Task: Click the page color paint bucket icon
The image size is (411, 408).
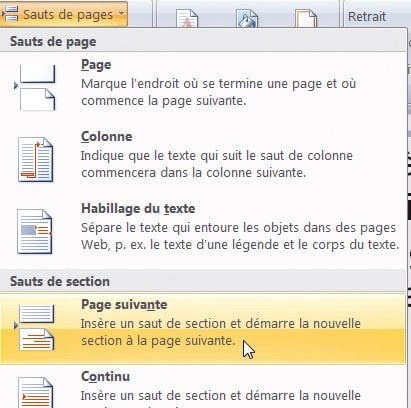Action: pos(247,18)
